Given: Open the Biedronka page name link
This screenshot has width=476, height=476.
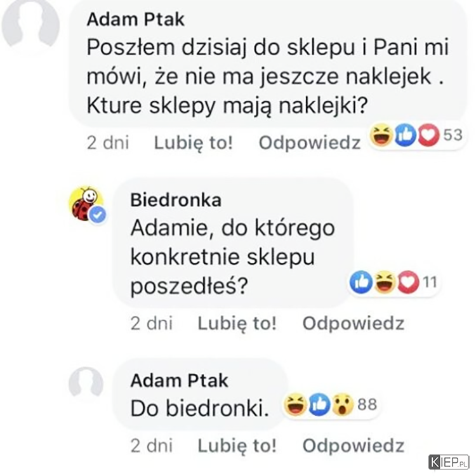Looking at the screenshot, I should coord(176,201).
